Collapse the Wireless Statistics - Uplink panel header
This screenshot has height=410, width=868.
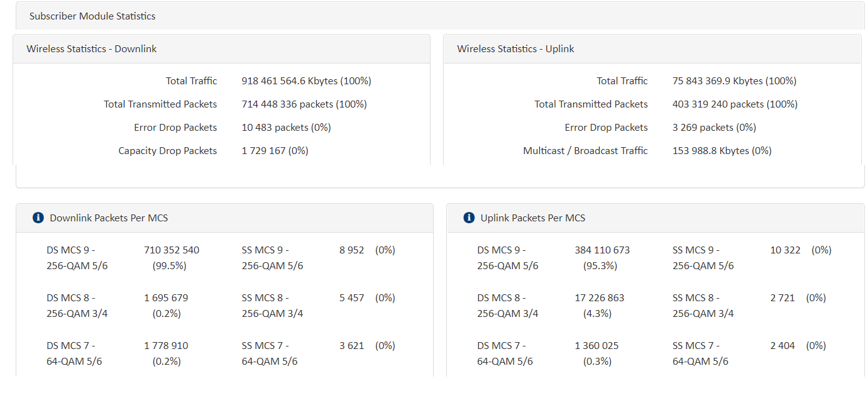click(x=515, y=49)
